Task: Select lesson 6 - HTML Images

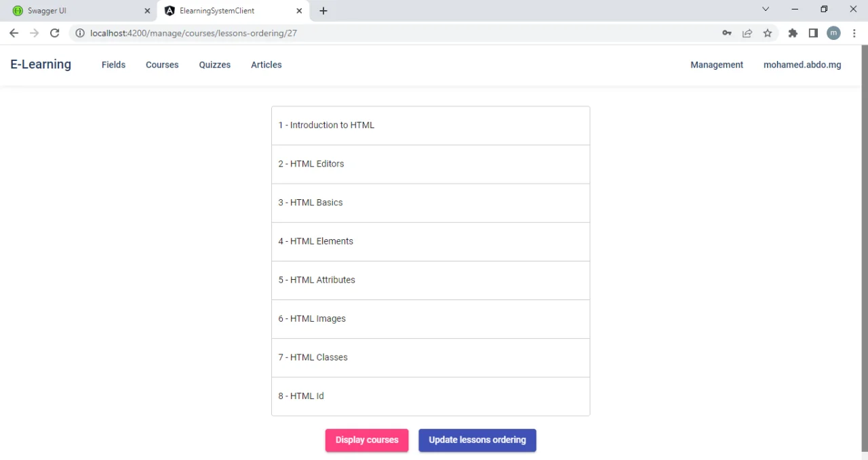Action: (431, 318)
